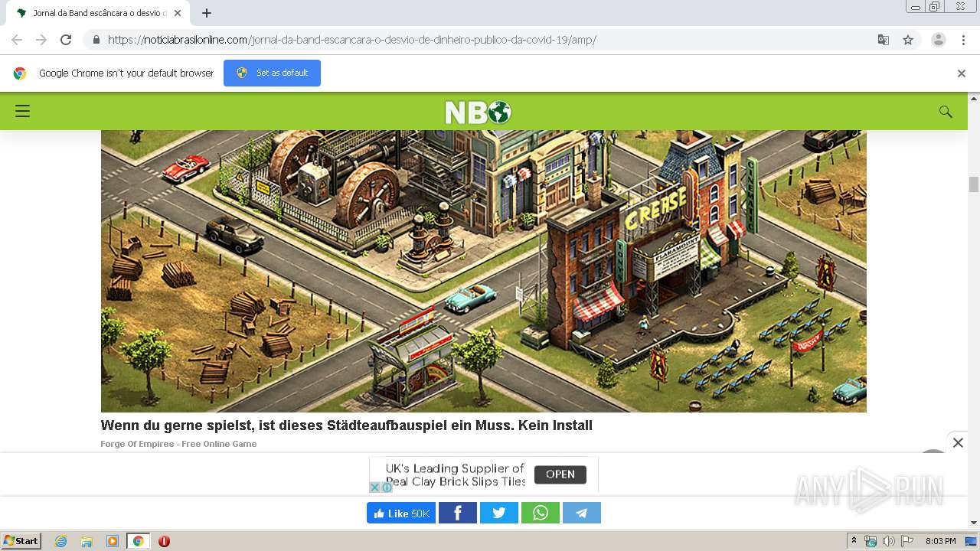Close the Jornal da Band tab
Screen dimensions: 980x551
click(178, 13)
